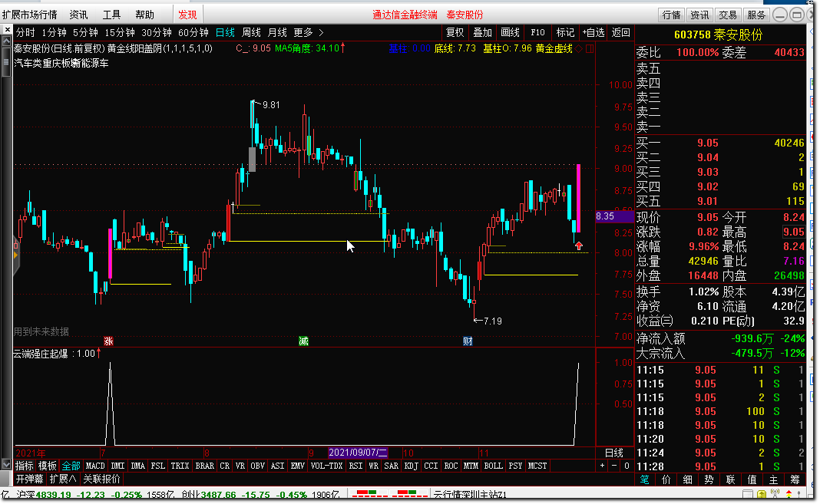Switch to 筹 tab in quote panel
The height and width of the screenshot is (504, 820).
pyautogui.click(x=795, y=479)
